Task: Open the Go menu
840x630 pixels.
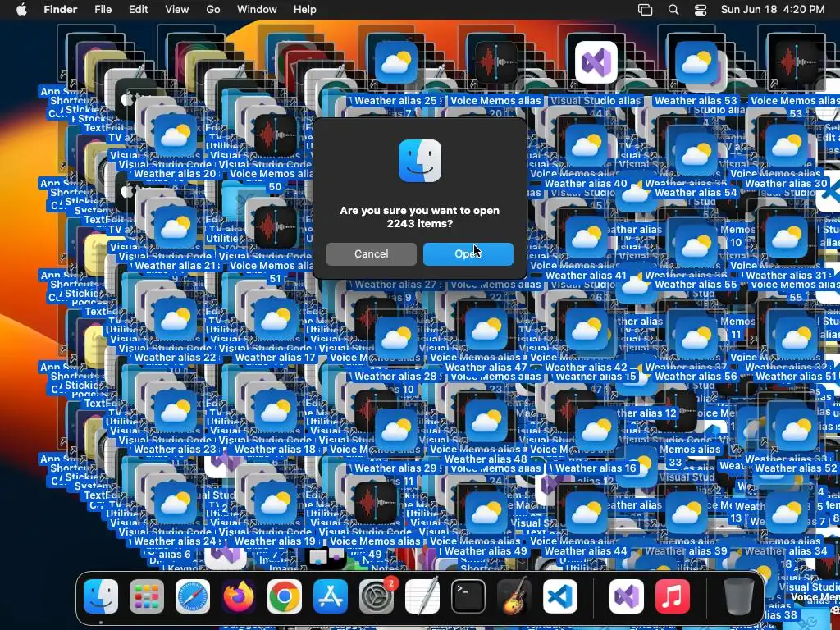Action: coord(213,10)
